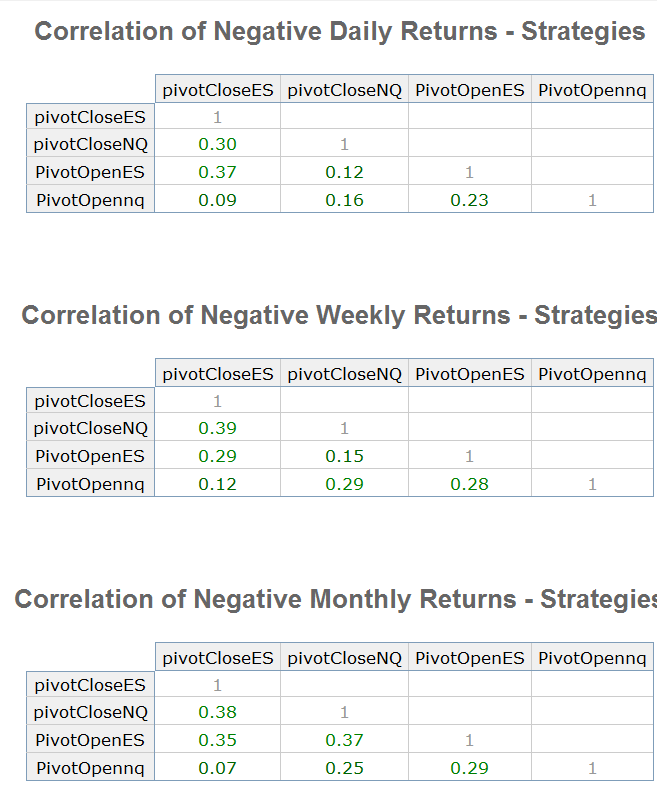The image size is (657, 793).
Task: Select the 0.28 cell in the Weekly table
Action: click(x=469, y=485)
